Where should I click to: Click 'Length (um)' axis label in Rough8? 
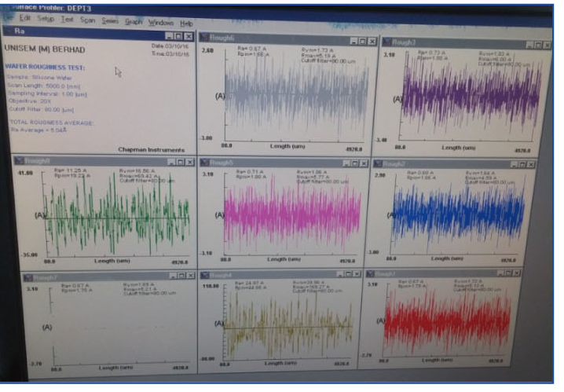(x=112, y=260)
